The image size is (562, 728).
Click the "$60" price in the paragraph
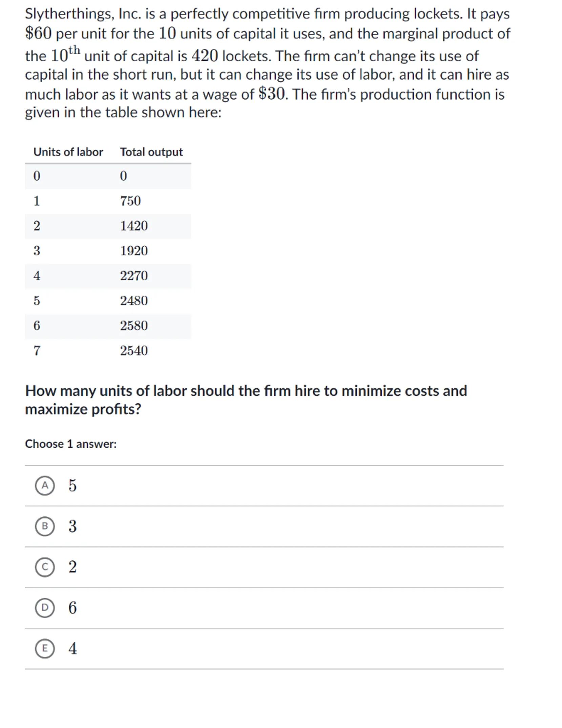click(x=38, y=34)
